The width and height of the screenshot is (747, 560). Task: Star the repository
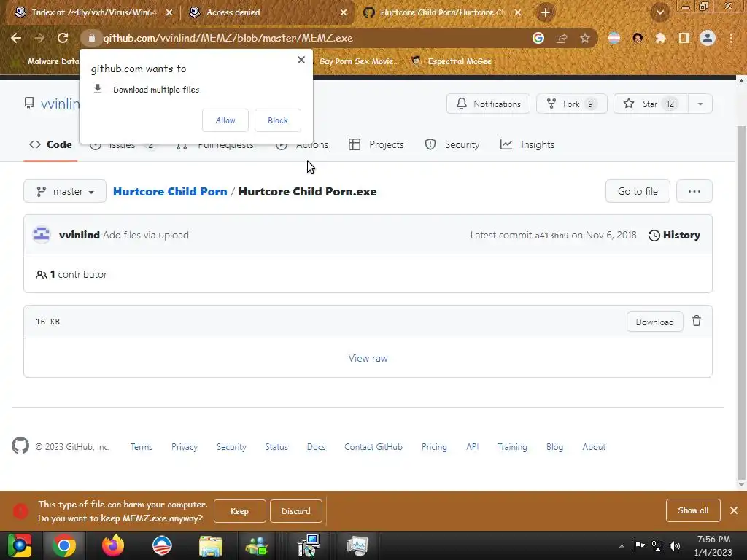651,104
